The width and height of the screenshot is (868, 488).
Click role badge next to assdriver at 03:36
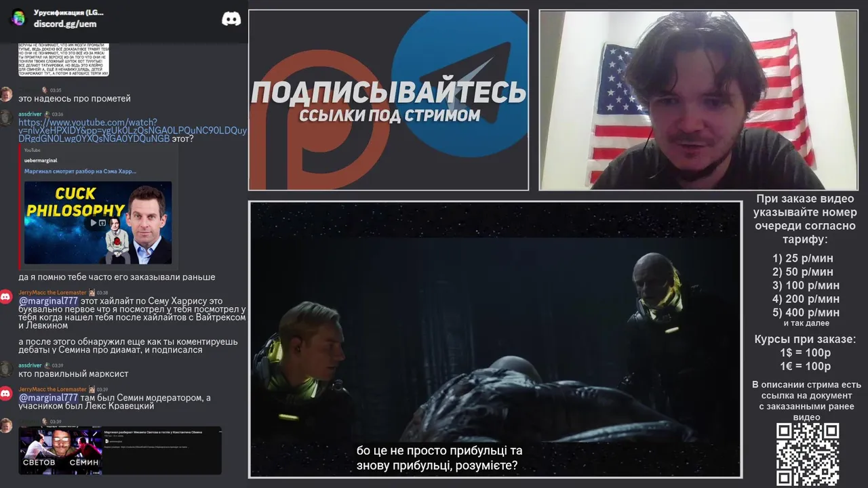[47, 114]
